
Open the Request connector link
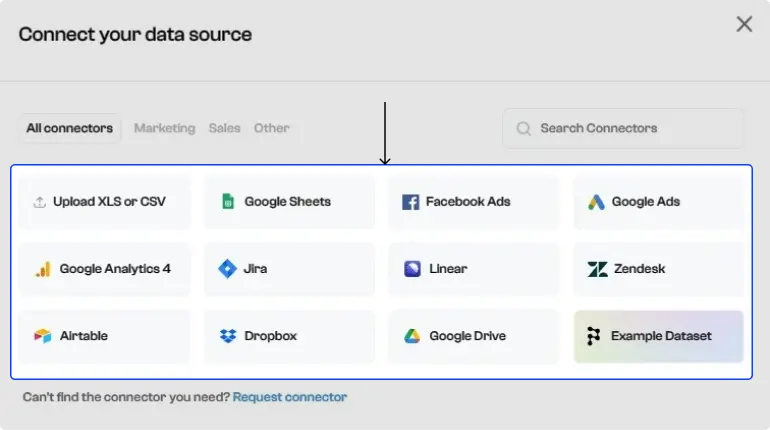290,397
